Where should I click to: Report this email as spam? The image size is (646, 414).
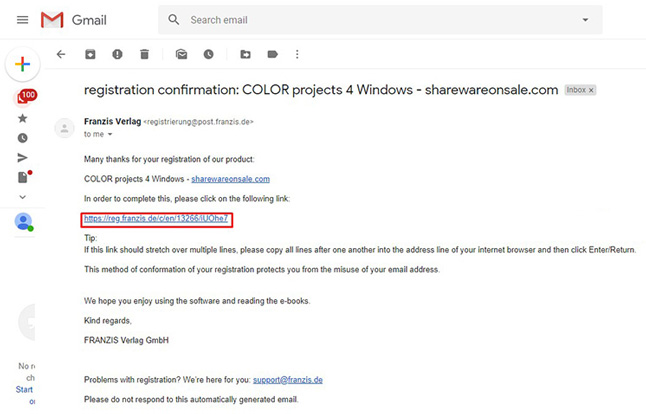tap(117, 54)
